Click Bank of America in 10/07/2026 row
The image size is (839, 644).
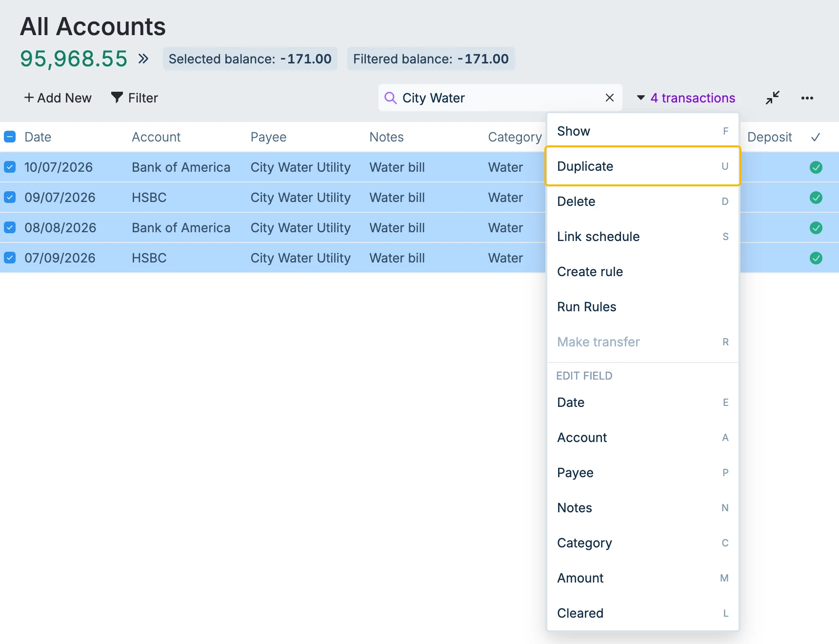point(181,167)
